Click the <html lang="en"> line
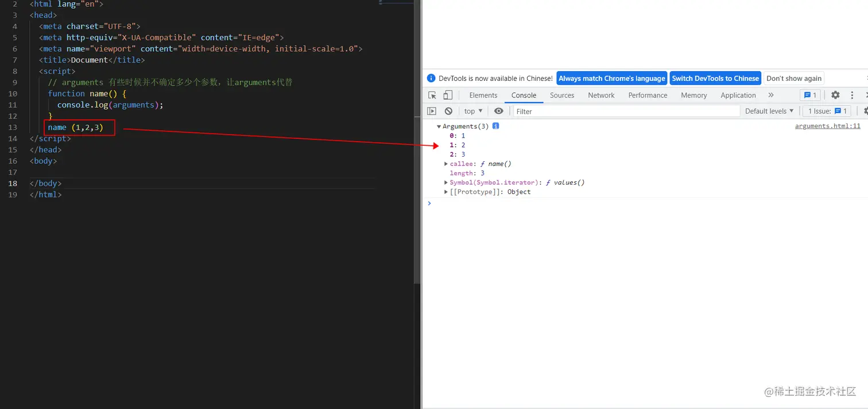This screenshot has width=868, height=409. (x=66, y=4)
